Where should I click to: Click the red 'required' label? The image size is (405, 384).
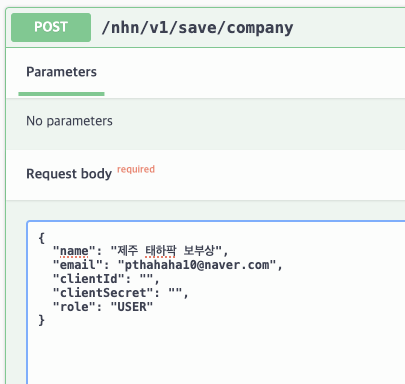pos(136,169)
